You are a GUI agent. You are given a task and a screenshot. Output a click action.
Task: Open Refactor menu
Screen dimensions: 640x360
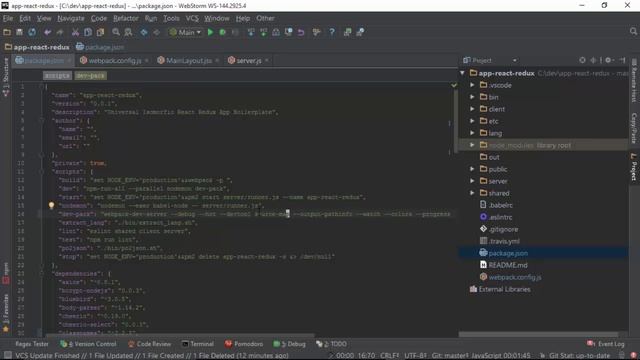[126, 18]
